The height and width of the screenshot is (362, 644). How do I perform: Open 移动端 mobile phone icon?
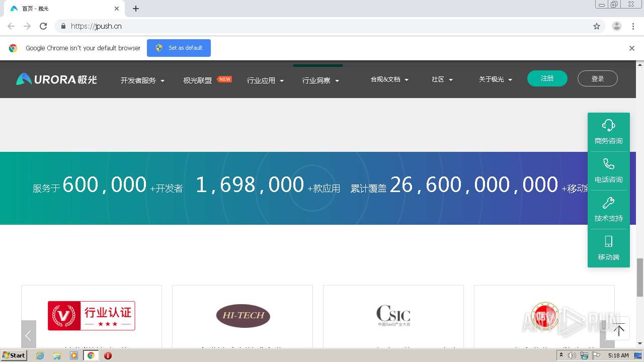608,241
